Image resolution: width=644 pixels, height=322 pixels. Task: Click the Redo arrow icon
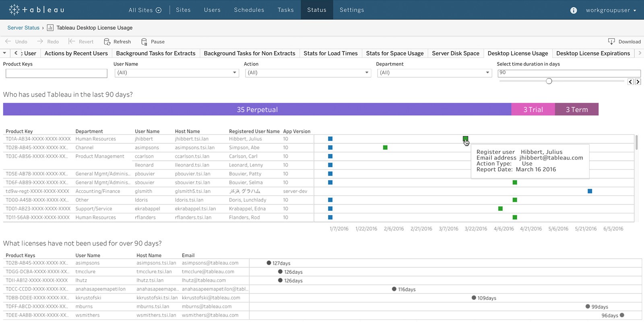(40, 41)
